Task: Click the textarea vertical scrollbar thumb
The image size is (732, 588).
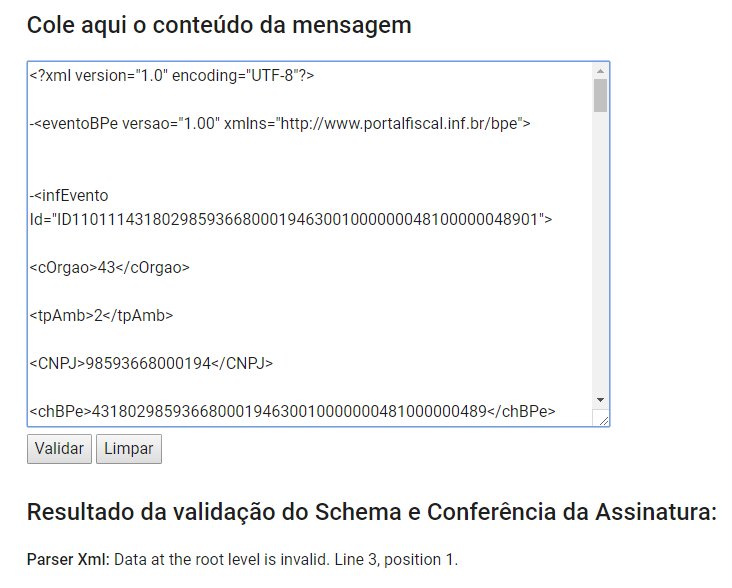Action: [600, 95]
